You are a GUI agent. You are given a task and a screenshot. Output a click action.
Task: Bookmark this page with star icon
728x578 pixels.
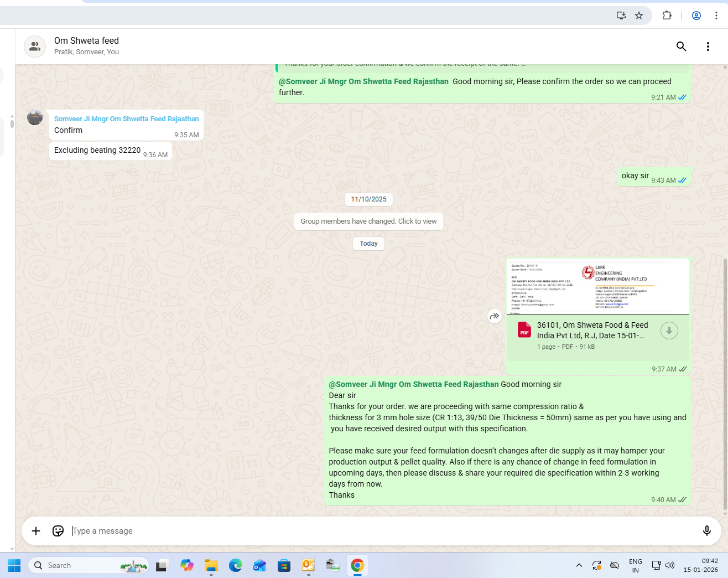click(x=639, y=16)
